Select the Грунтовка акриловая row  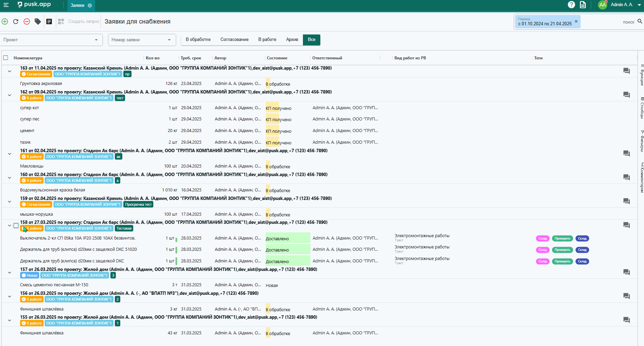click(319, 84)
